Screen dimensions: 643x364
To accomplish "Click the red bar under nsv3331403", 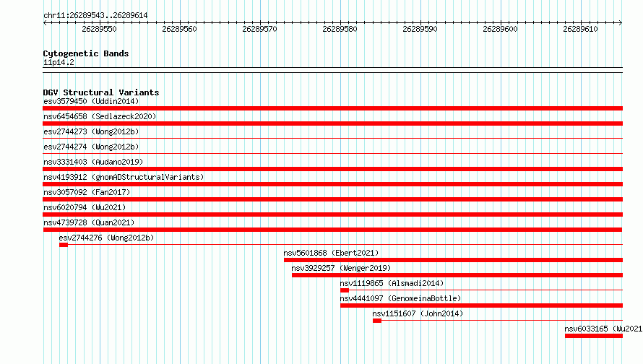I will 332,169.
